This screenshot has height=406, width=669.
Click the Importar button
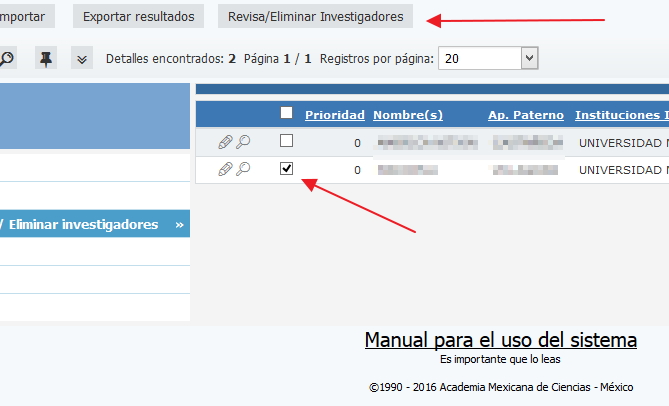pos(25,17)
